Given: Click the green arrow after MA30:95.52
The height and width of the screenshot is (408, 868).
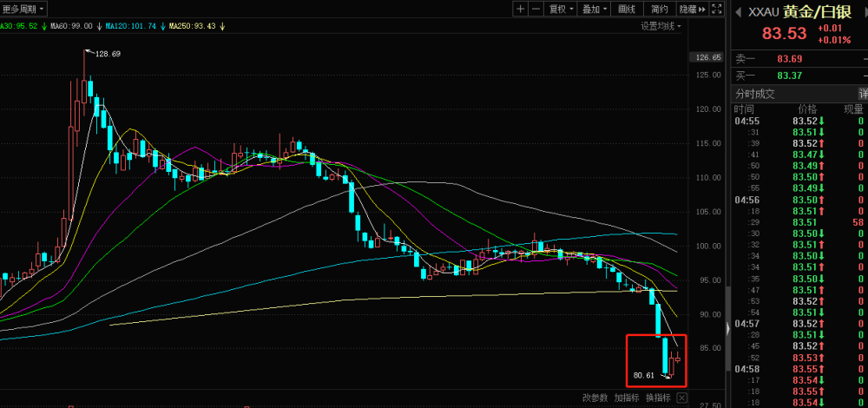Looking at the screenshot, I should (43, 25).
